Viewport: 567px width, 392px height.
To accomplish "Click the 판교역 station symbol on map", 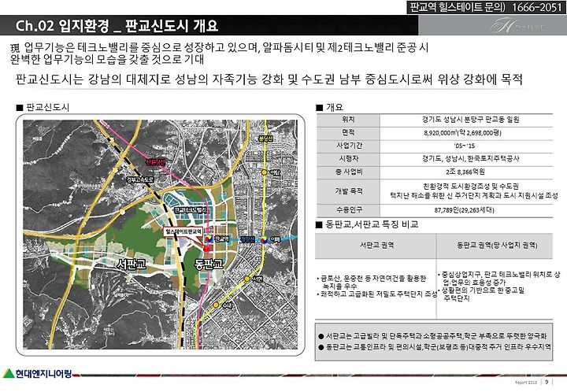I will [x=209, y=239].
